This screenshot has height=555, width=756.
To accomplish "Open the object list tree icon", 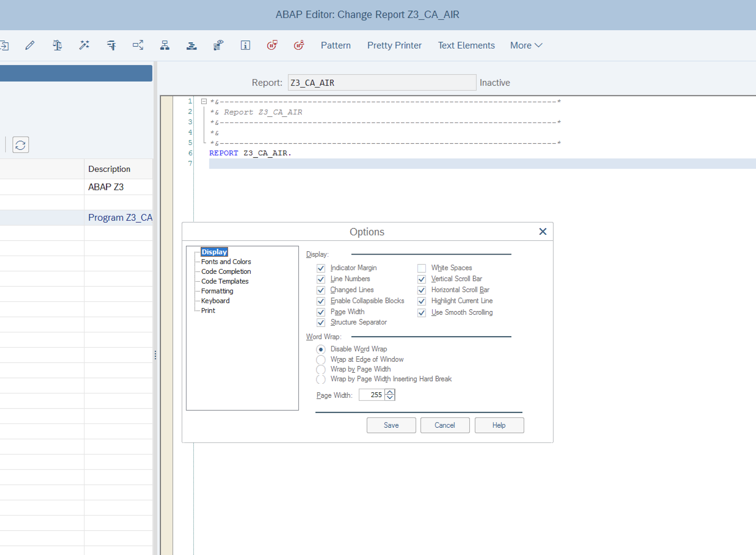I will point(165,45).
